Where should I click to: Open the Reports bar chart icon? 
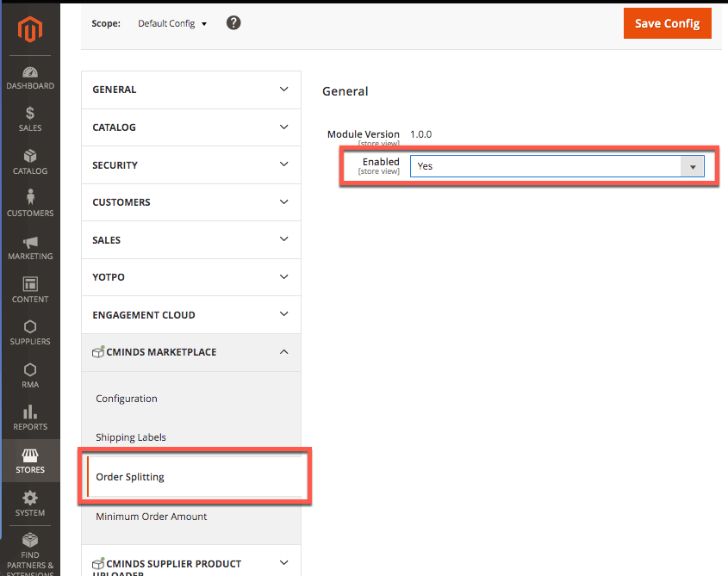point(30,412)
